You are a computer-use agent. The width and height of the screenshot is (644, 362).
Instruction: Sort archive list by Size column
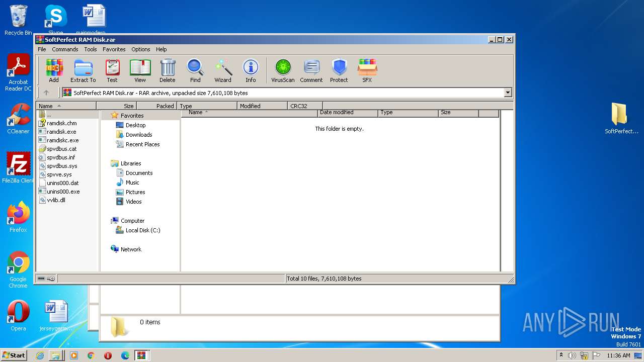pyautogui.click(x=116, y=106)
